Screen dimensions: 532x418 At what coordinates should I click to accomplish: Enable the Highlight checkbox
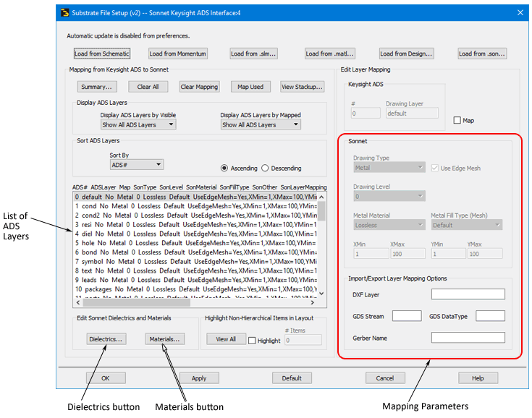point(252,341)
